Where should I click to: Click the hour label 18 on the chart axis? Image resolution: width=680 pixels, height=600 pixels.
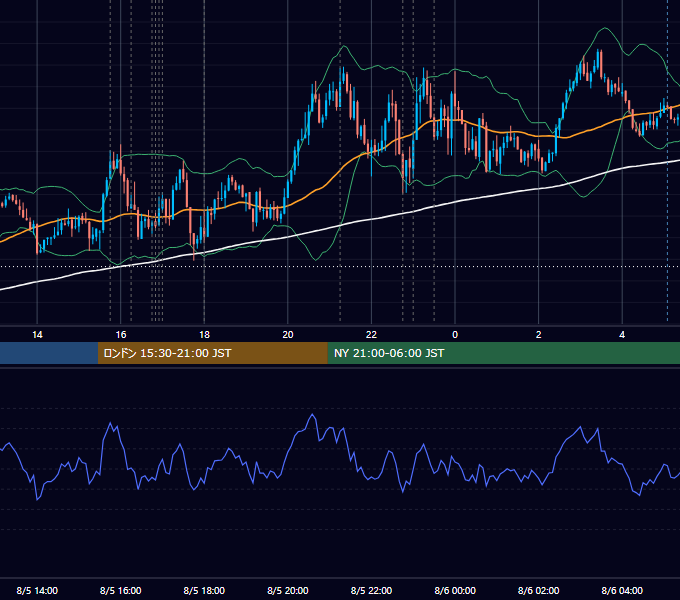click(x=204, y=335)
